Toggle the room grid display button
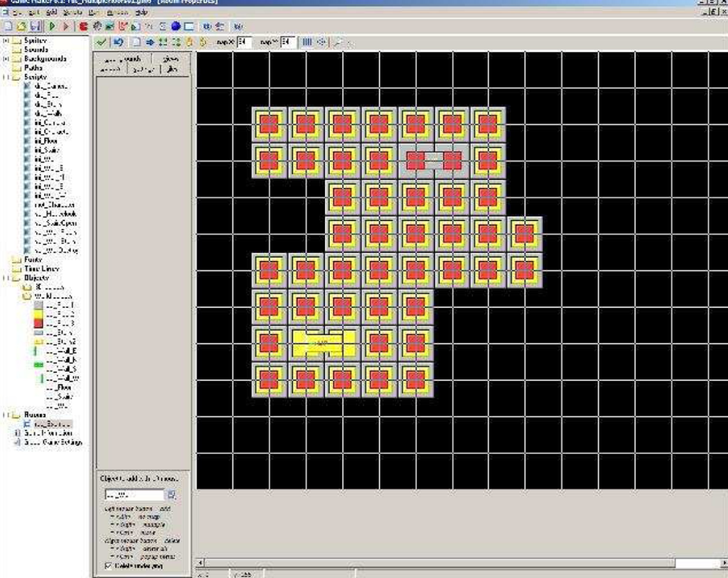Screen dimensions: 728x578 (x=307, y=42)
